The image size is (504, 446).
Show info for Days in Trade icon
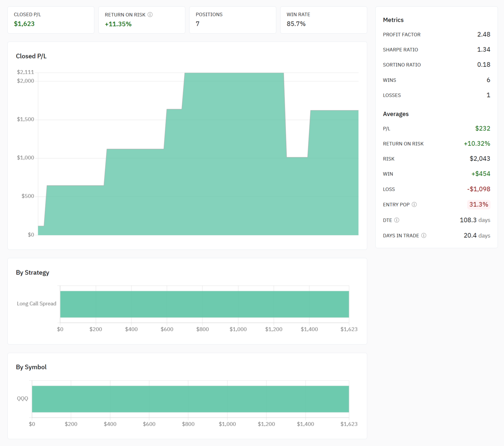424,236
